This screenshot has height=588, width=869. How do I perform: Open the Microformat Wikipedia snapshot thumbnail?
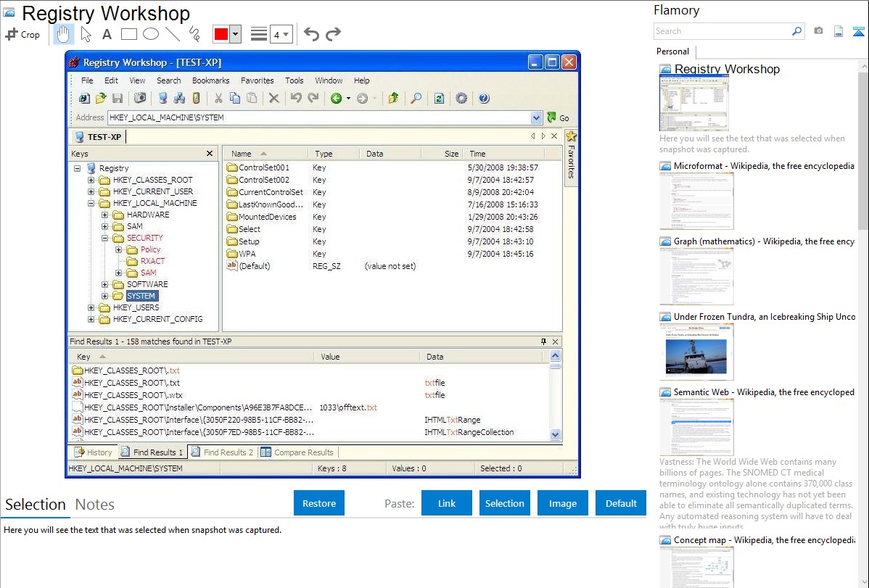696,201
